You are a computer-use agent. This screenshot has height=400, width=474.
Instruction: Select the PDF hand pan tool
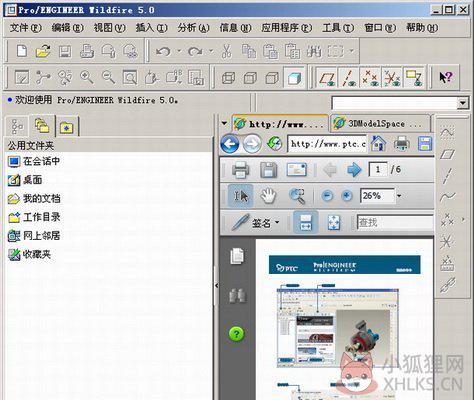[268, 196]
